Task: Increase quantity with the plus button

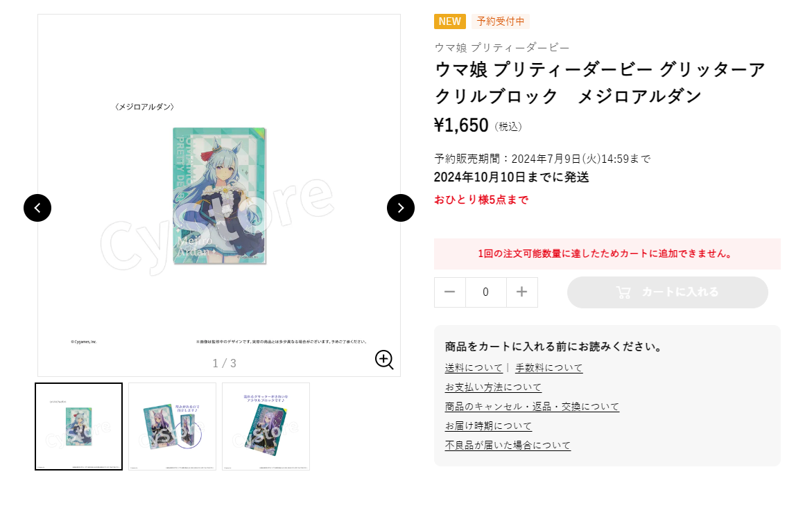Action: (x=522, y=292)
